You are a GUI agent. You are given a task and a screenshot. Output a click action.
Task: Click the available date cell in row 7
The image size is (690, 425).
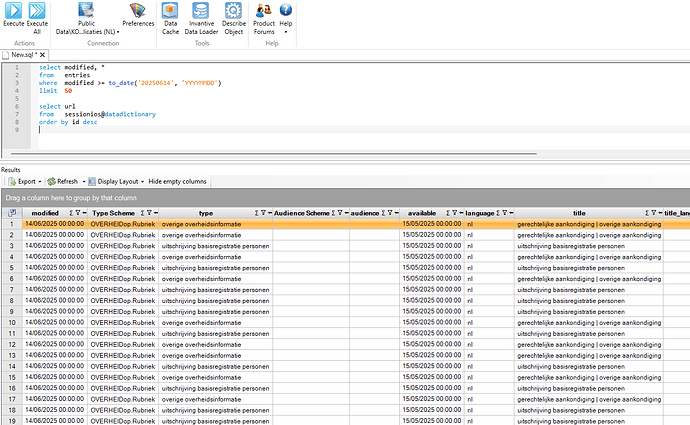point(432,289)
